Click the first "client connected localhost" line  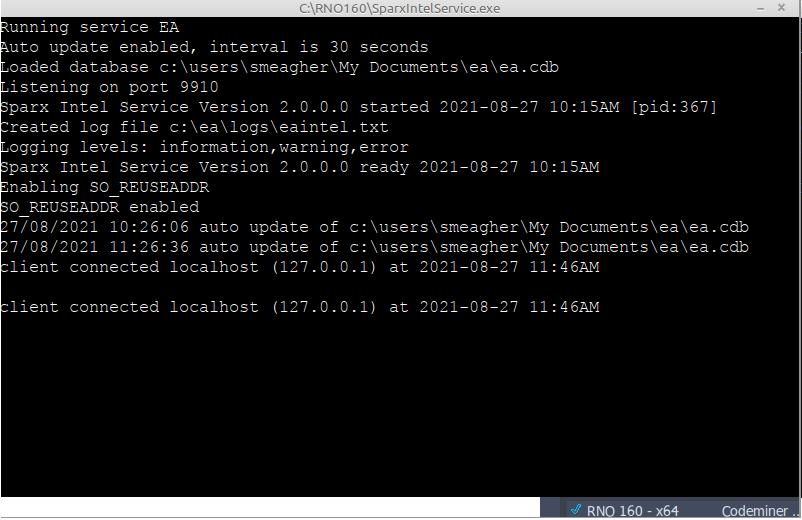299,267
